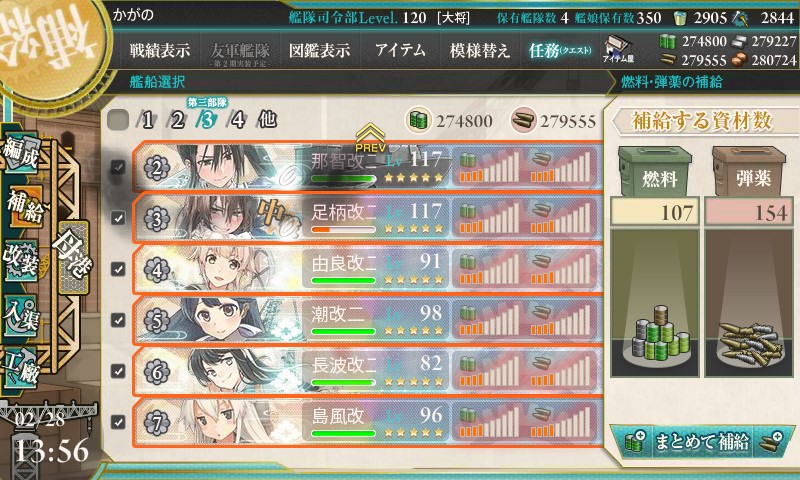Open the 入渠 docking repair icon
Screen dimensions: 800x480
[x=21, y=315]
